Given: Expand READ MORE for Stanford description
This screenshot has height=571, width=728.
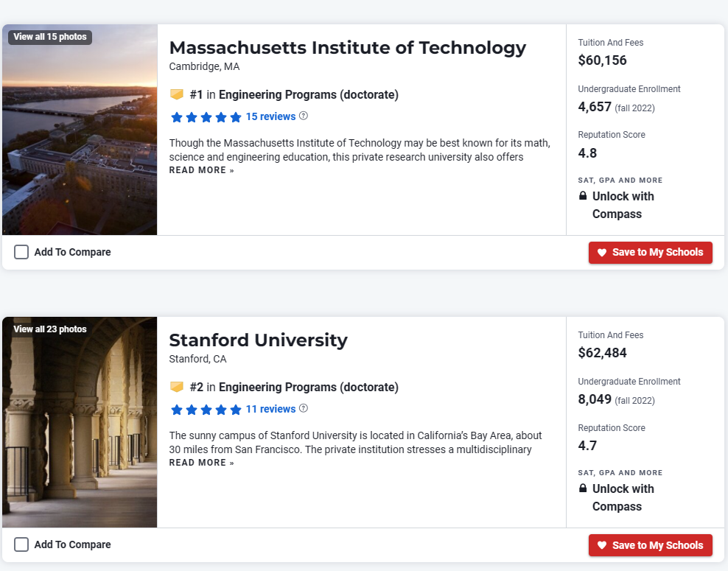Looking at the screenshot, I should [201, 463].
